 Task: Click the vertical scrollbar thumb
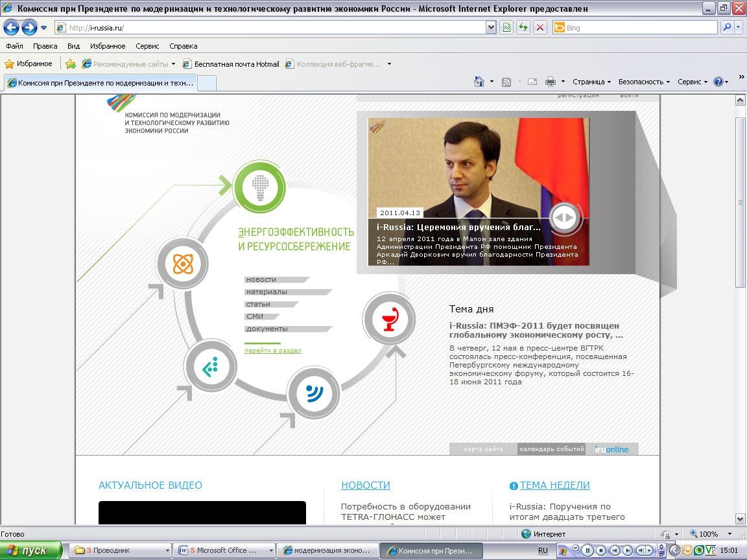coord(740,202)
